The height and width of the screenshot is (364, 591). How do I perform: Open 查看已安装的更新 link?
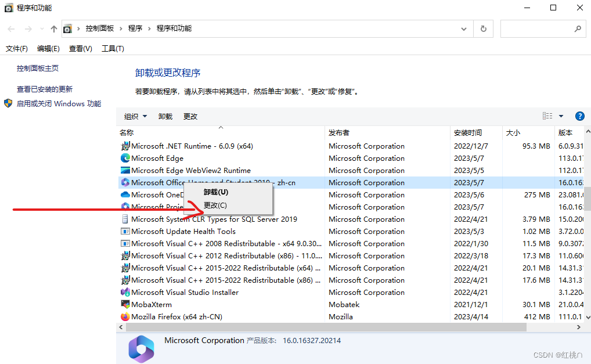pyautogui.click(x=45, y=89)
